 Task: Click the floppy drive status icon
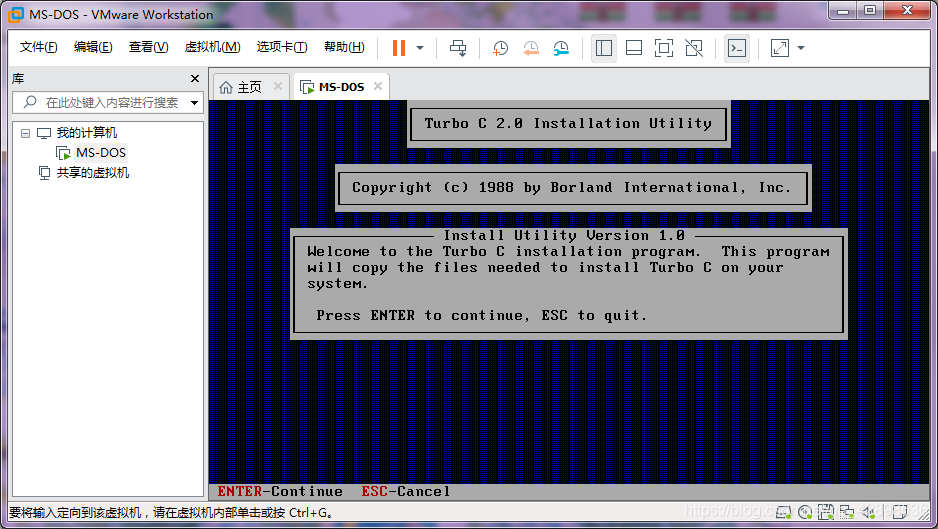coord(826,512)
